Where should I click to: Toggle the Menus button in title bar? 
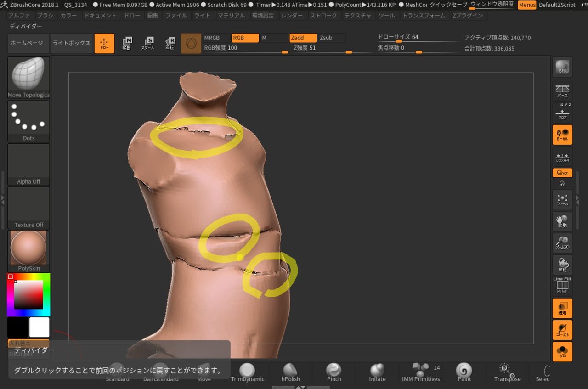coord(527,5)
